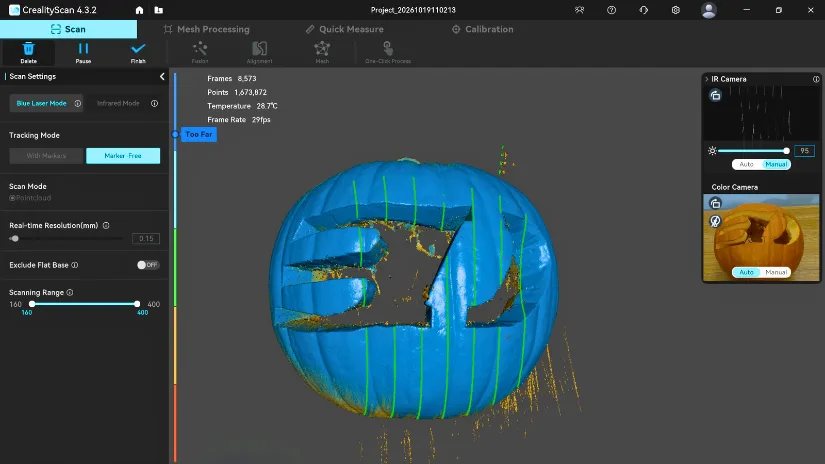Click the Frame Rate 29fps readout
This screenshot has width=825, height=464.
(x=239, y=119)
